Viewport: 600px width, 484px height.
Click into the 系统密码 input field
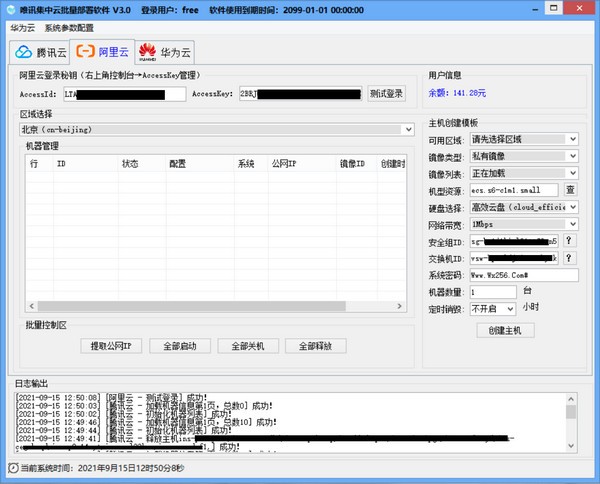pos(523,275)
